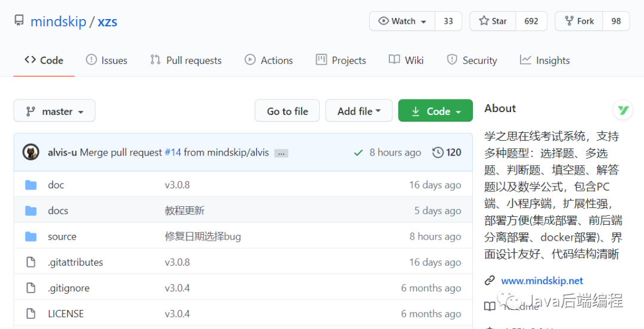Switch to the Insights tab
The height and width of the screenshot is (329, 644).
click(544, 60)
